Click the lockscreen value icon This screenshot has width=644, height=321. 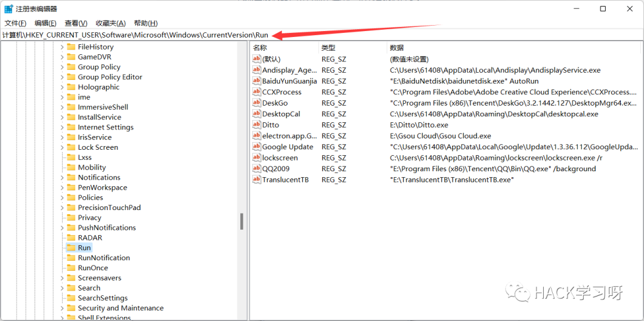click(256, 158)
